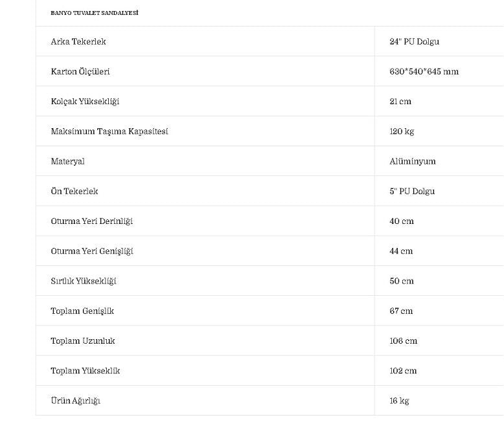The height and width of the screenshot is (422, 504).
Task: Select the Ön Tekerlek label
Action: (x=74, y=192)
